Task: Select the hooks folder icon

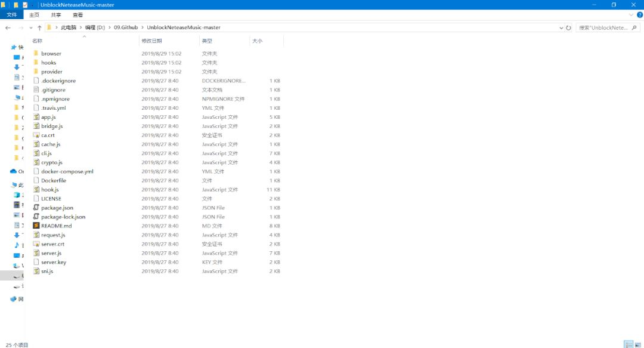Action: (36, 62)
